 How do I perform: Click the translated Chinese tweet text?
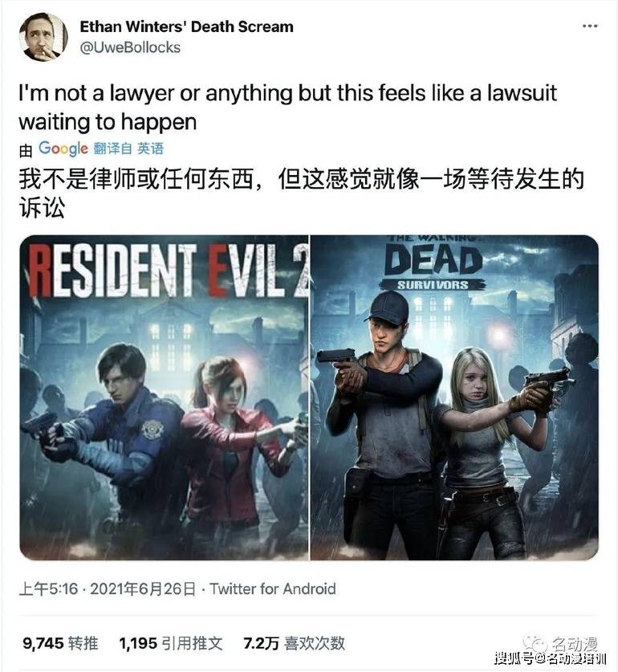click(x=301, y=193)
